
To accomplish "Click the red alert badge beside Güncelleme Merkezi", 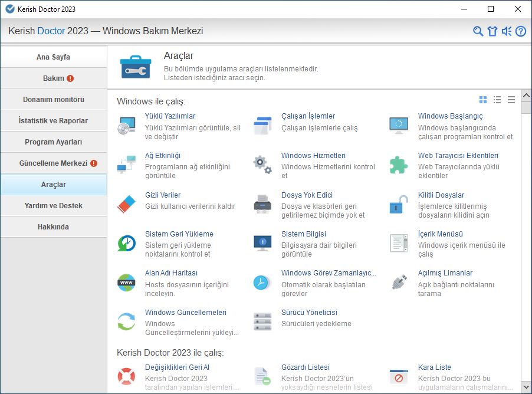I will [x=94, y=163].
